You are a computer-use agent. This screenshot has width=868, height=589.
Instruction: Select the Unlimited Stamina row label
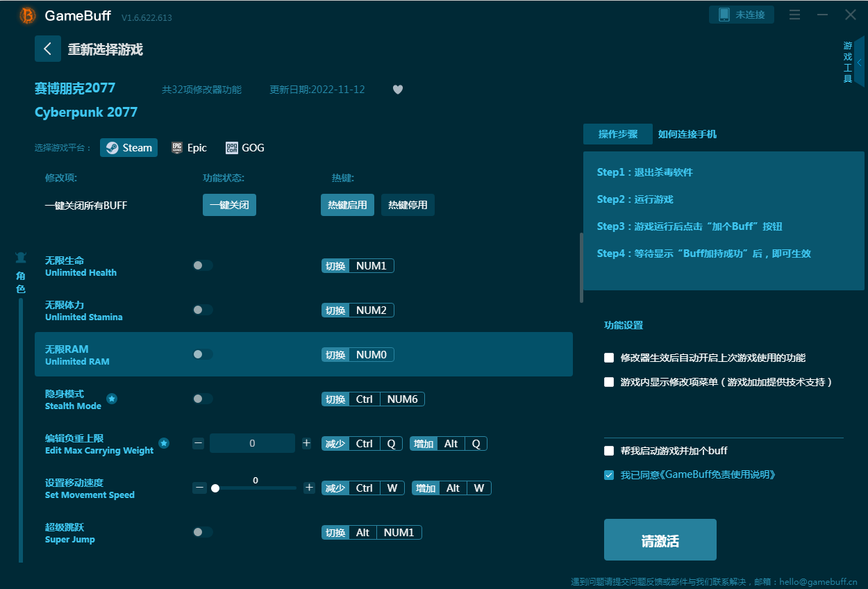pyautogui.click(x=83, y=310)
